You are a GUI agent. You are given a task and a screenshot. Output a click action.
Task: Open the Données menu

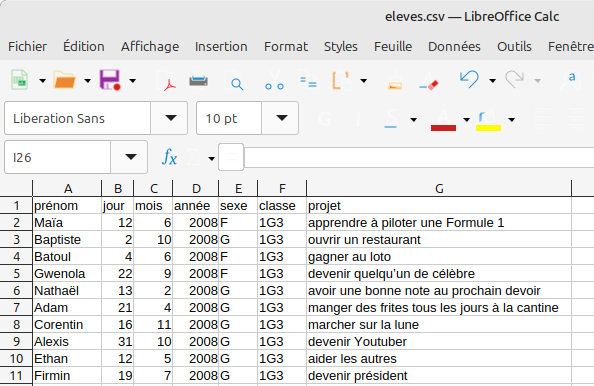[454, 47]
